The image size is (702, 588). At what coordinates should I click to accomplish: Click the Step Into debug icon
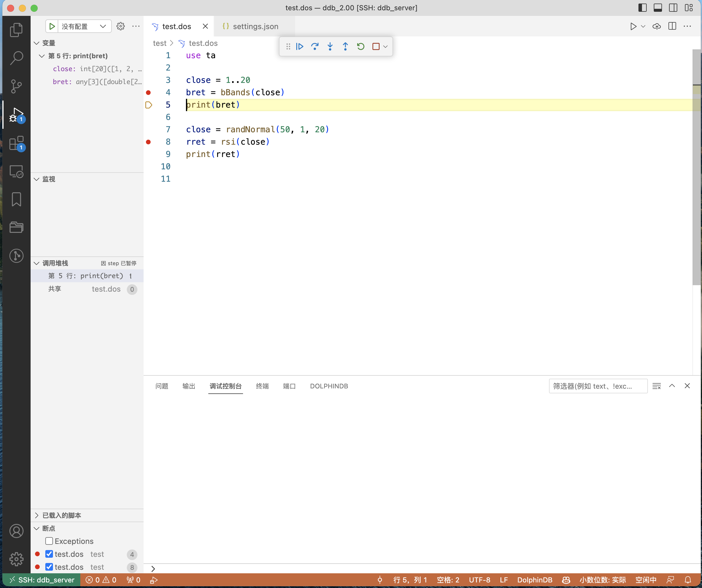click(x=330, y=46)
